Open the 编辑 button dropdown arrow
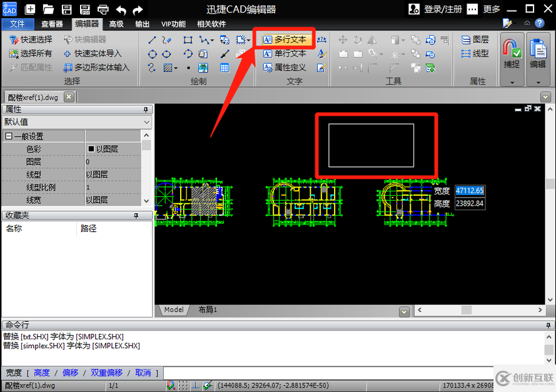 pos(538,83)
